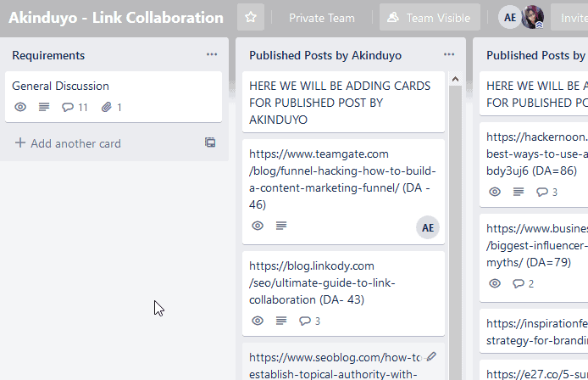Click comments icon on linkody card
588x380 pixels.
click(309, 321)
